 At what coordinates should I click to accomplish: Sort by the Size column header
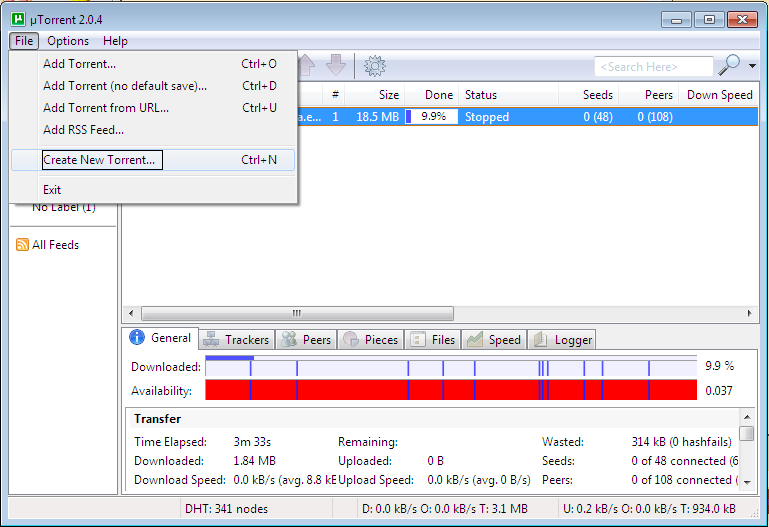tap(375, 95)
